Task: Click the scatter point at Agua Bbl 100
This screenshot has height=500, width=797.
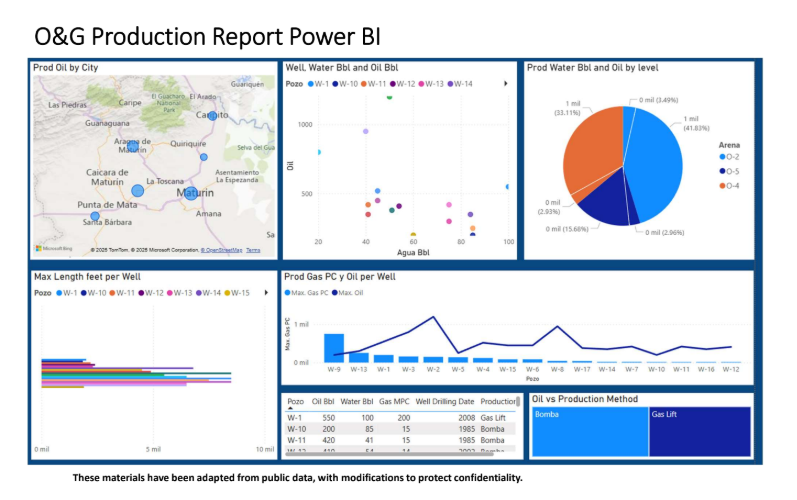Action: coord(508,187)
